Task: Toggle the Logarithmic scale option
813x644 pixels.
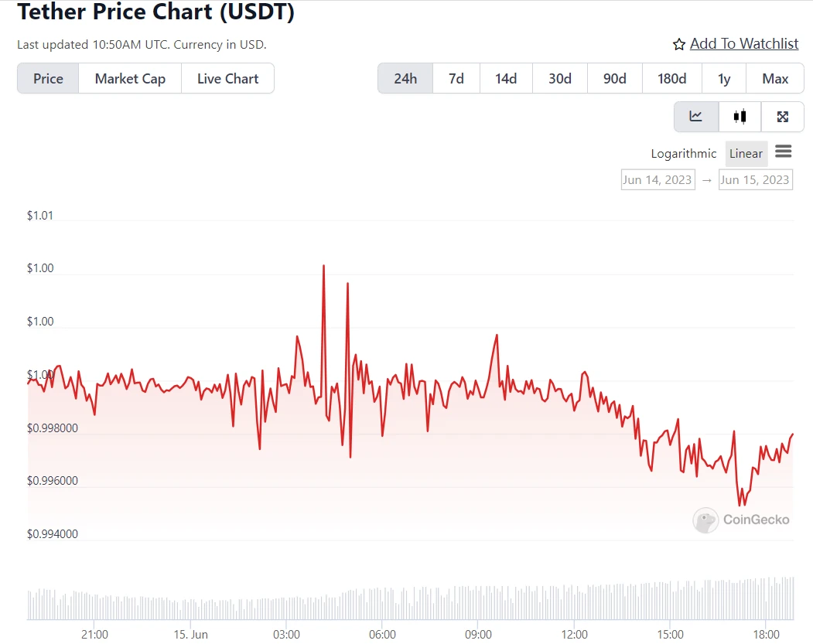Action: (683, 154)
